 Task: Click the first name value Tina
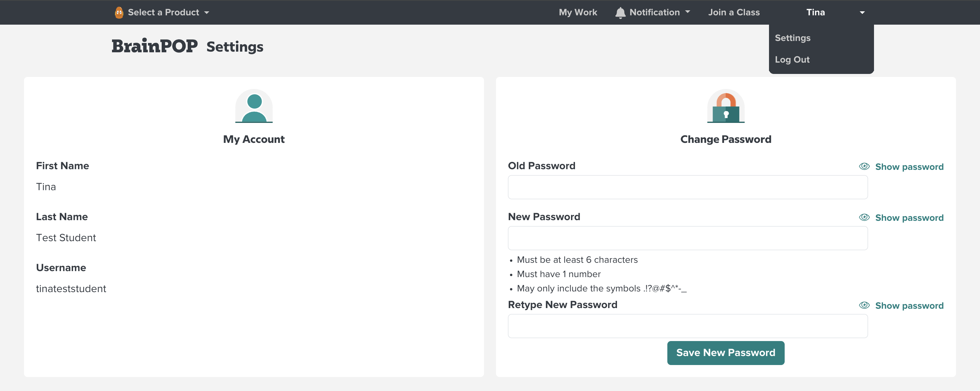coord(46,187)
